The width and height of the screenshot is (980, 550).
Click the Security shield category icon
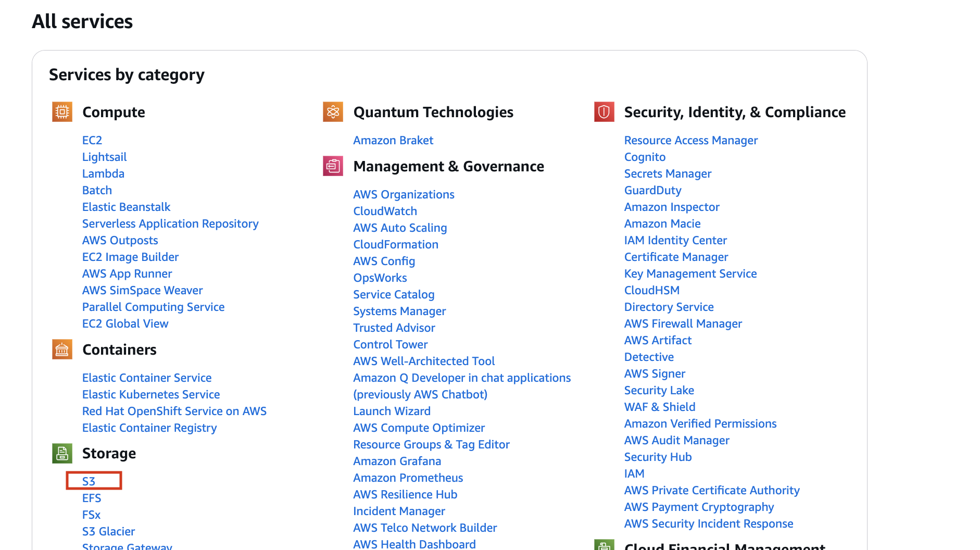(x=604, y=112)
